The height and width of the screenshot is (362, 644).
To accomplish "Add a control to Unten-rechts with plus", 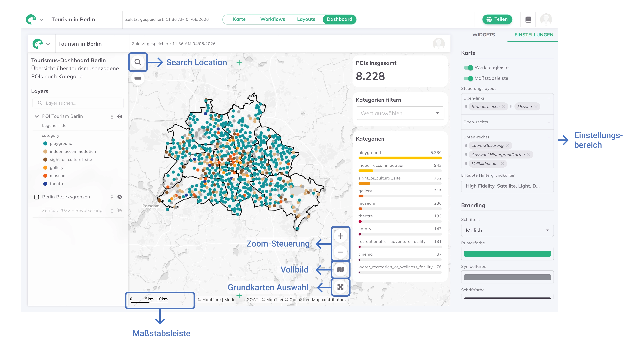I will (x=549, y=137).
